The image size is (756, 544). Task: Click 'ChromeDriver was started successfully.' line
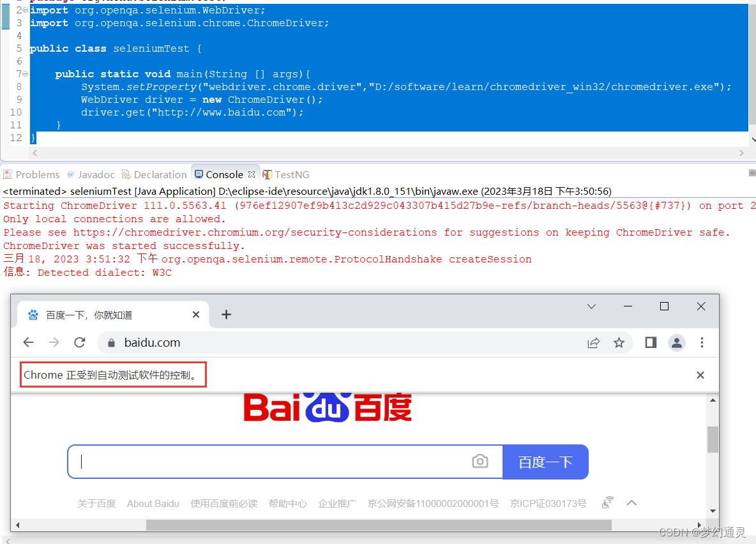[125, 246]
